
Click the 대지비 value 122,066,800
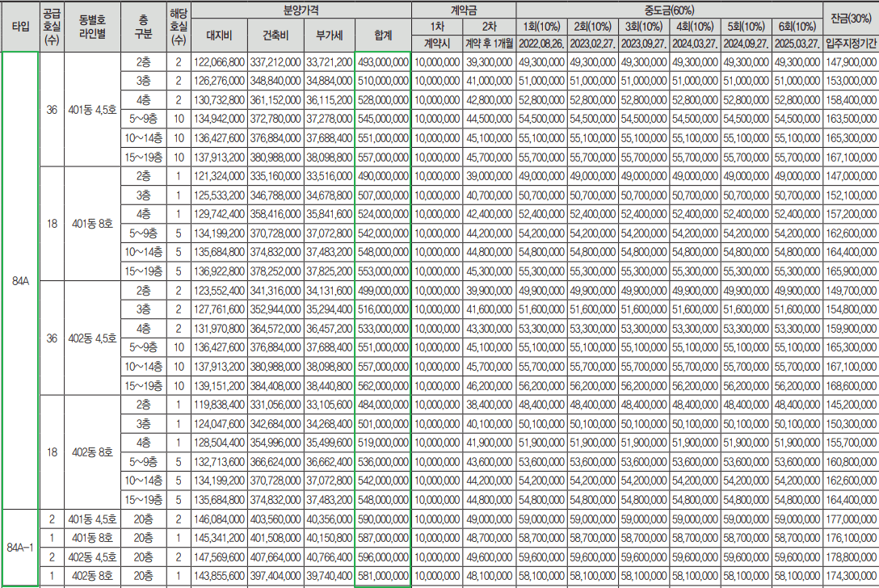(x=219, y=61)
